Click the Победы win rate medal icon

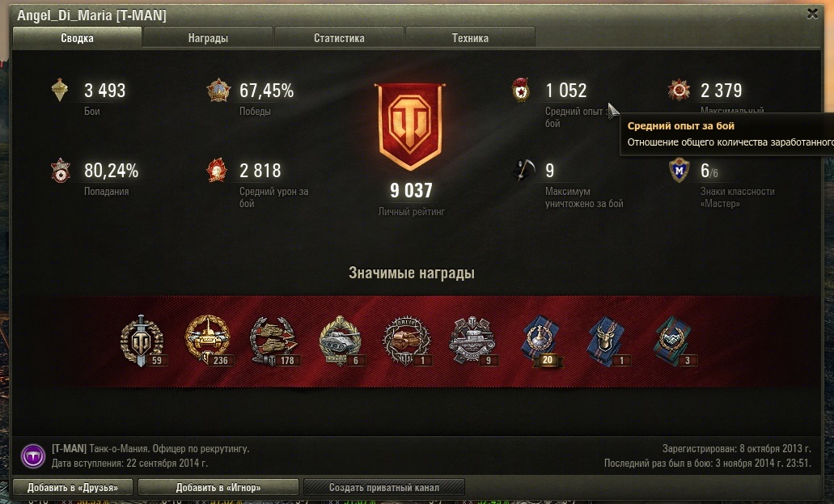click(218, 91)
